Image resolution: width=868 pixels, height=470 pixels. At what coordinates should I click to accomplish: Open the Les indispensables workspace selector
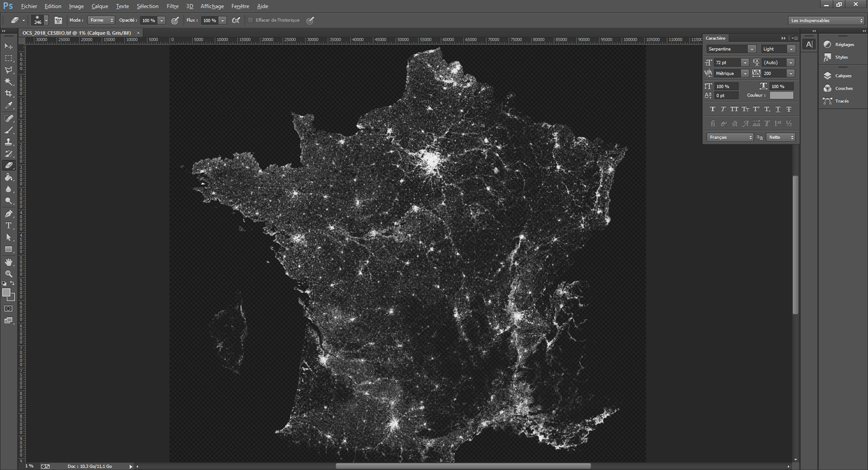point(827,20)
